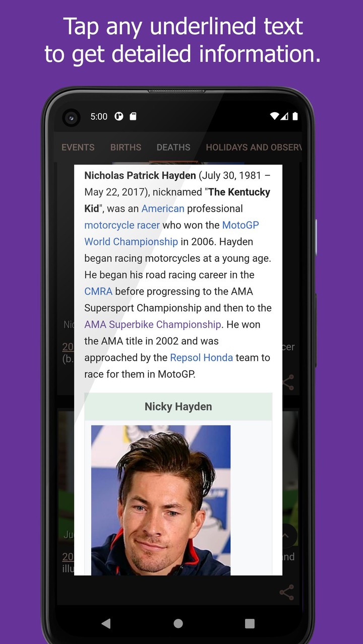Tap the upper share icon behind the popup
The height and width of the screenshot is (644, 363).
(x=288, y=382)
